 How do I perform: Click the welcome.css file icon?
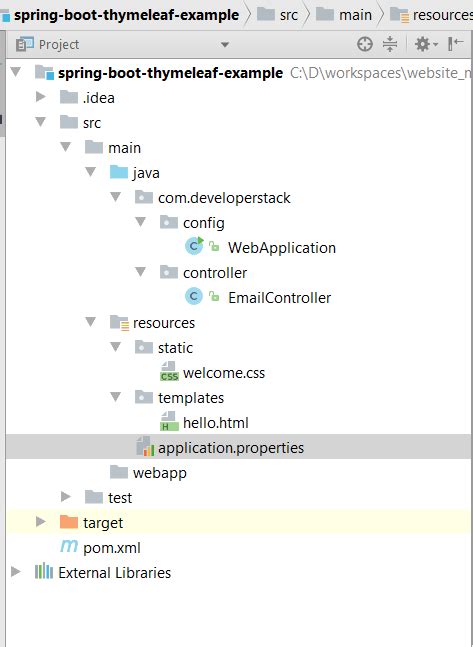(x=169, y=371)
